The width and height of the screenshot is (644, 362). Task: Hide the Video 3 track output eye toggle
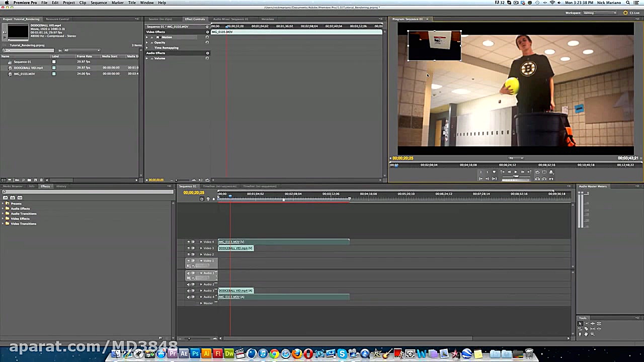189,248
